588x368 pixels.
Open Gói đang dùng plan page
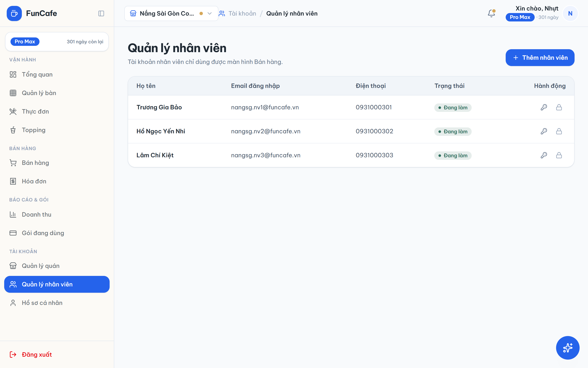(57, 233)
